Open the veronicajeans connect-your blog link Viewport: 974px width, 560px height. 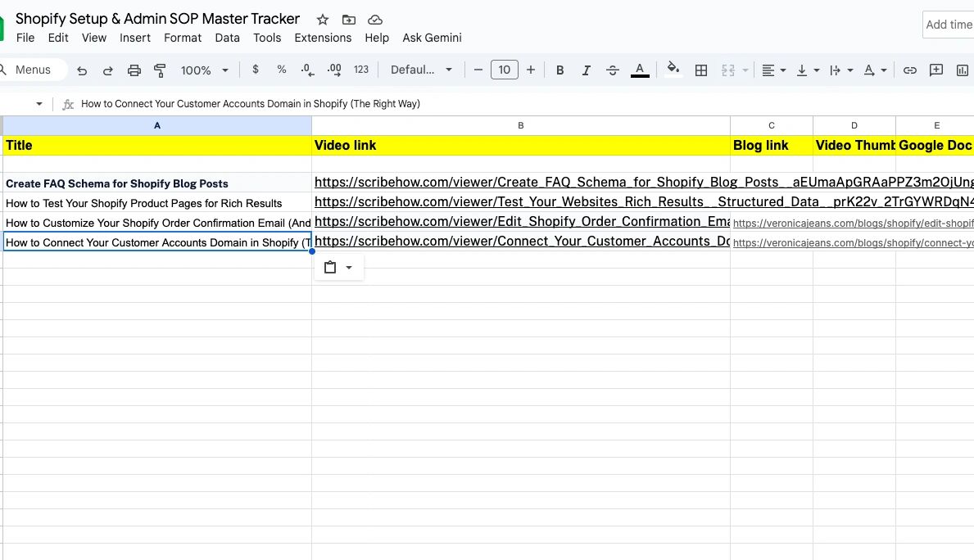coord(853,243)
